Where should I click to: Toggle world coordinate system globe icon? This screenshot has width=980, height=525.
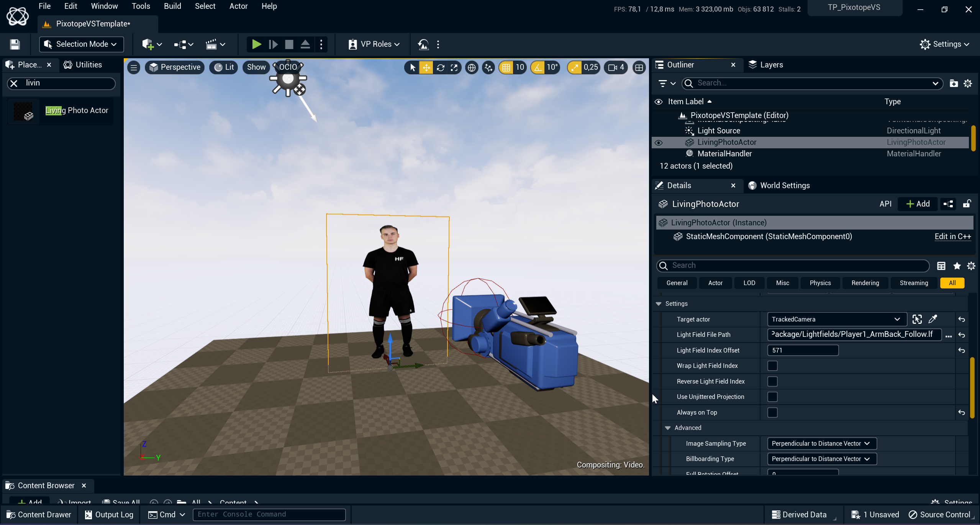pyautogui.click(x=472, y=68)
